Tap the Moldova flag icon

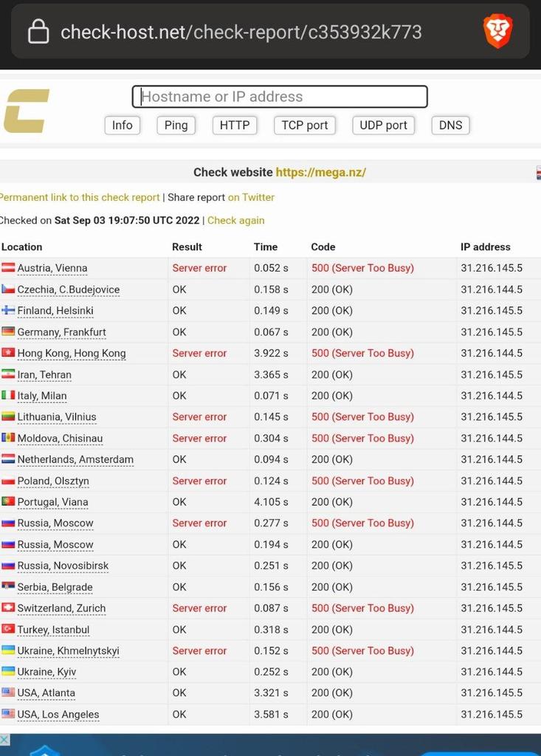[8, 437]
